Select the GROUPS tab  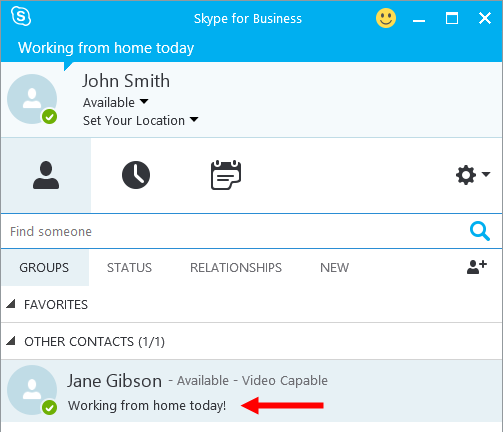click(44, 268)
